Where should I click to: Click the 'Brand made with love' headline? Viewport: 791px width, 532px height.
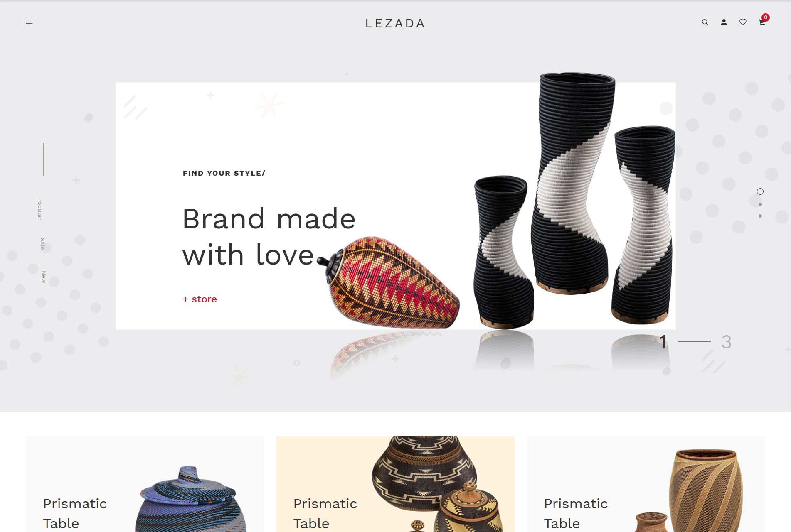[269, 236]
